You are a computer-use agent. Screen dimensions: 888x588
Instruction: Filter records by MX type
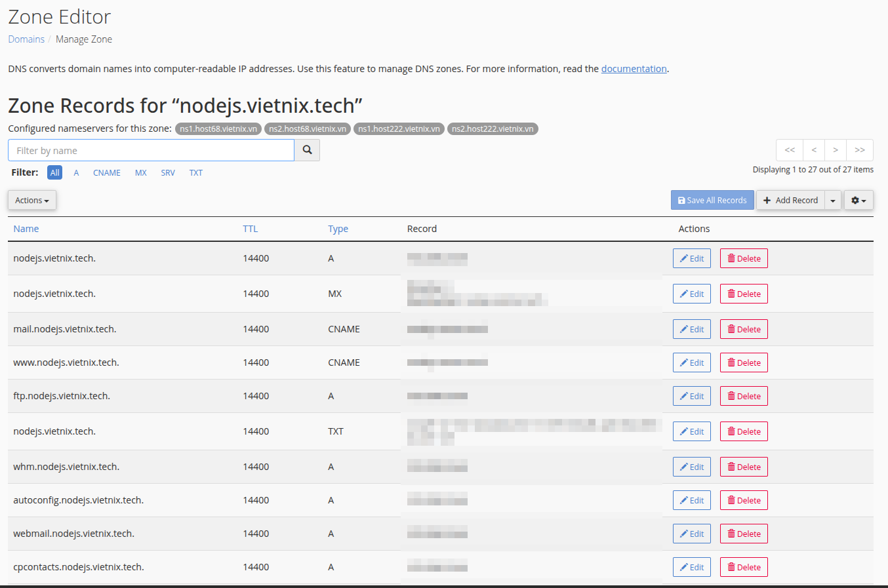(141, 173)
